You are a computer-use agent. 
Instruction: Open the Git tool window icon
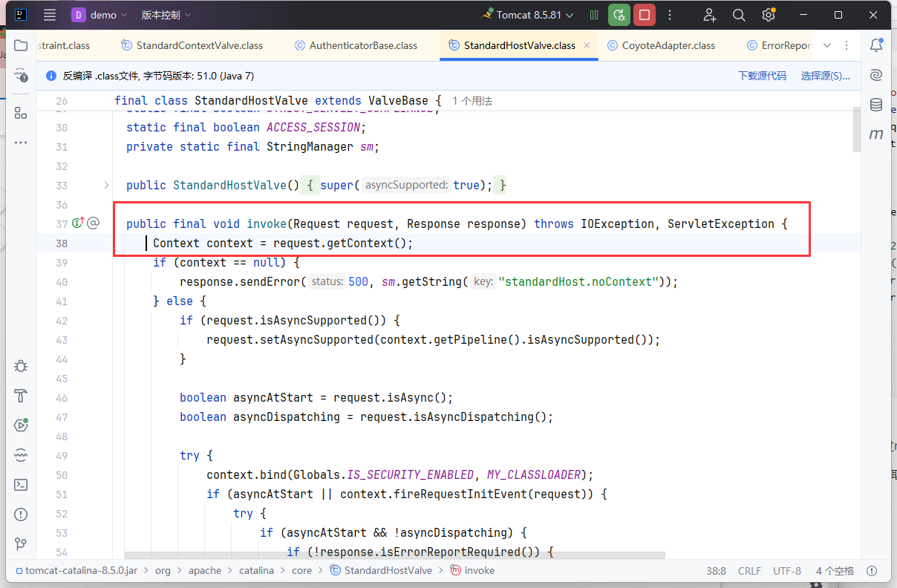[x=21, y=544]
